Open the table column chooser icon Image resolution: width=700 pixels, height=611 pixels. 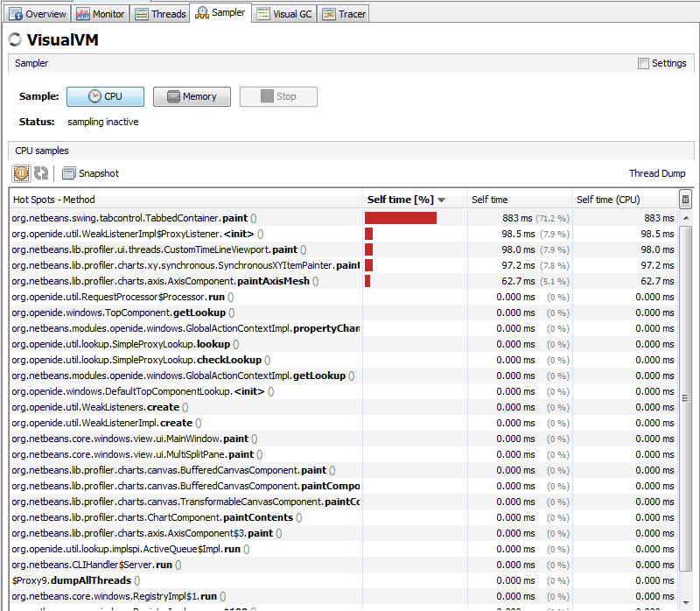tap(685, 200)
